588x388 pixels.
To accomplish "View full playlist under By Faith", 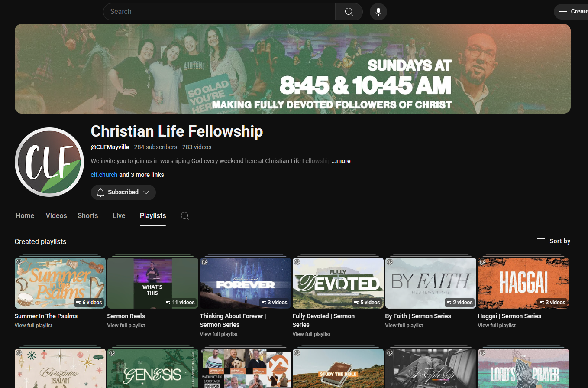I will (x=404, y=326).
